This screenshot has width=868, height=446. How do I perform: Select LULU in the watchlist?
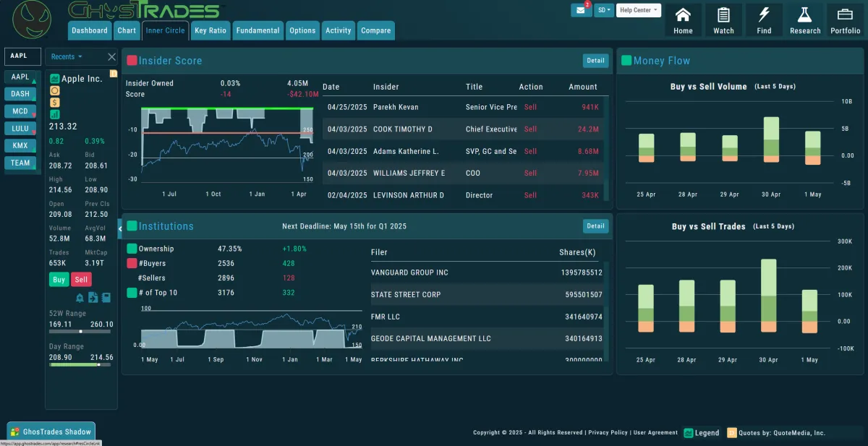point(20,129)
